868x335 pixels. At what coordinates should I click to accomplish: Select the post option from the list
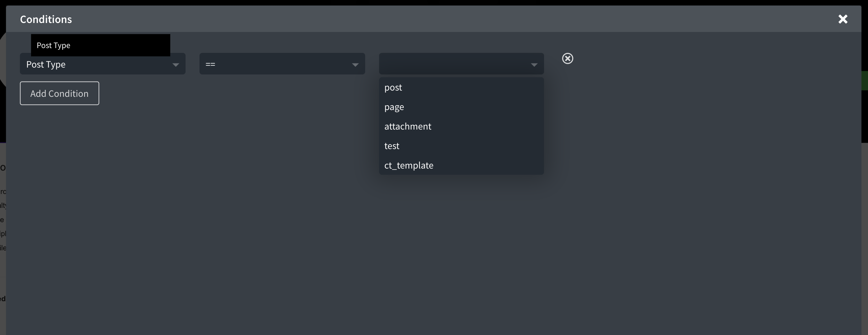pos(393,87)
